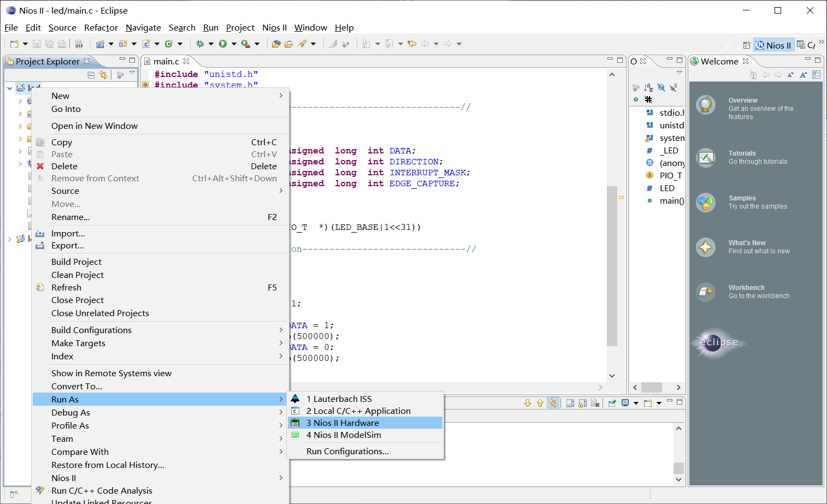
Task: Choose Build Project in context menu
Action: point(76,262)
